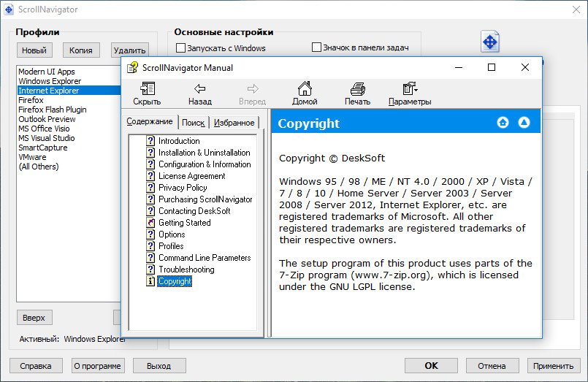Open Command Line Parameters topic

pyautogui.click(x=205, y=258)
